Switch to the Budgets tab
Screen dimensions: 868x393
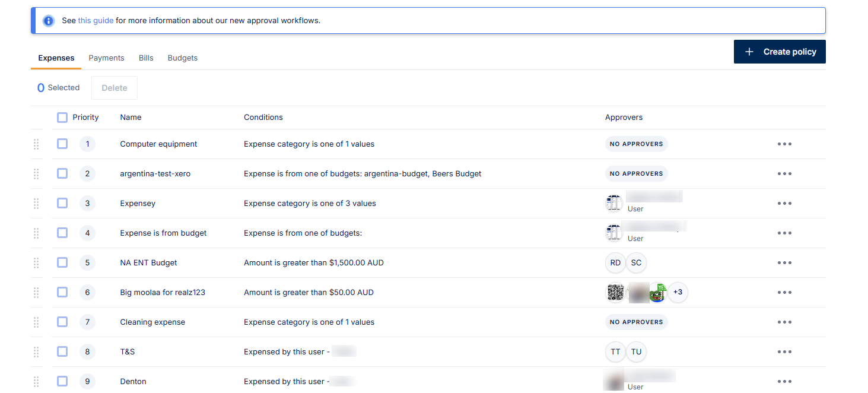coord(182,58)
